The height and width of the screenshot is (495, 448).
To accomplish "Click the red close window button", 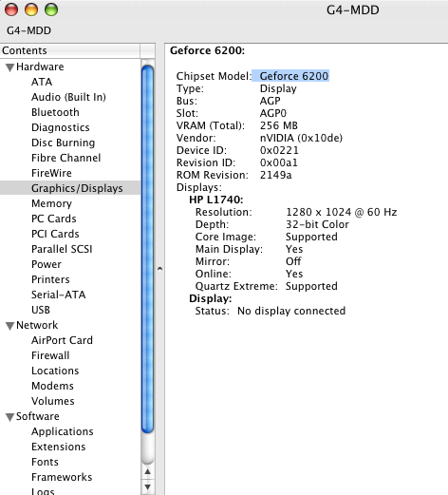I will 11,10.
